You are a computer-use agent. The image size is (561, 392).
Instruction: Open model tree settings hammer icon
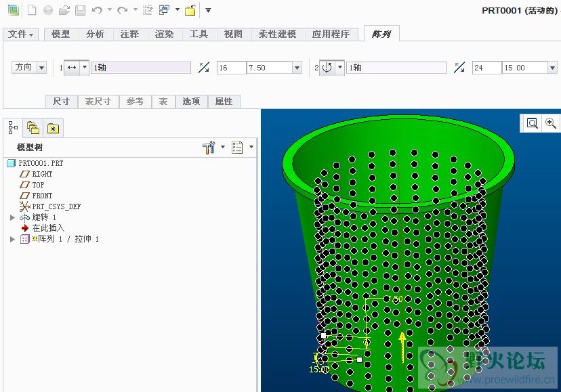(x=209, y=147)
